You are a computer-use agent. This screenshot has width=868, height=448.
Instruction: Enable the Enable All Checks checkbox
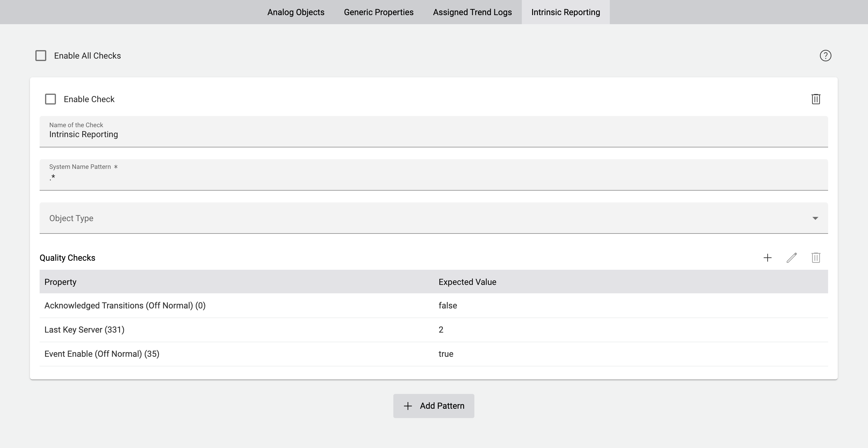point(41,55)
